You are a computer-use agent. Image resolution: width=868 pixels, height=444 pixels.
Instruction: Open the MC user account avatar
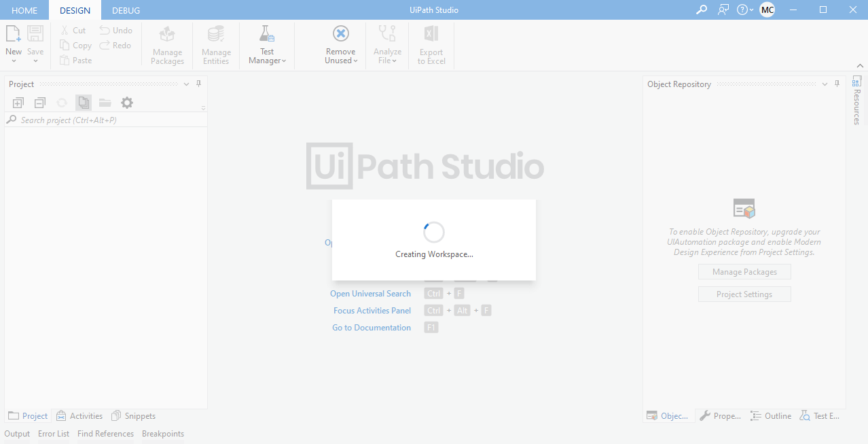[x=767, y=10]
